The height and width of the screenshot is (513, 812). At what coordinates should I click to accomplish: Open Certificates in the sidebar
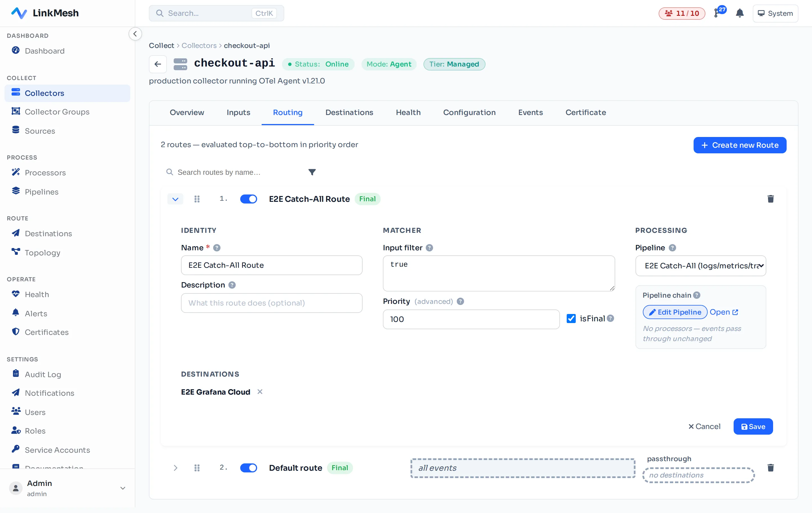point(67,332)
